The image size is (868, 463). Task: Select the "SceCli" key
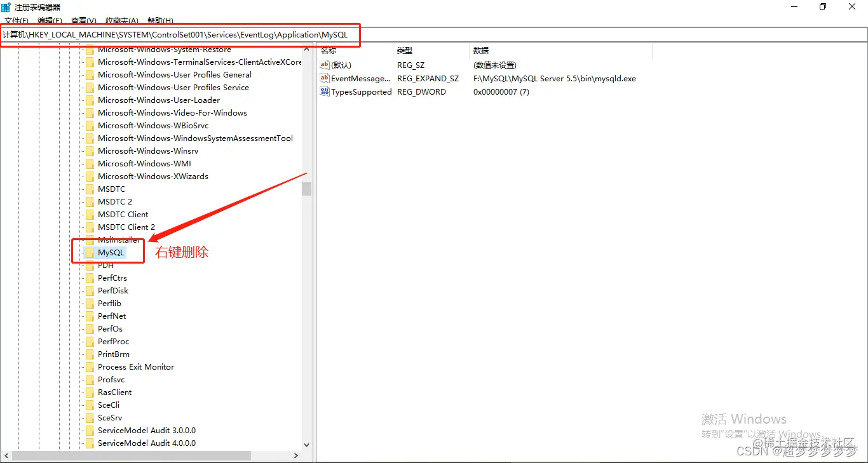[x=109, y=405]
